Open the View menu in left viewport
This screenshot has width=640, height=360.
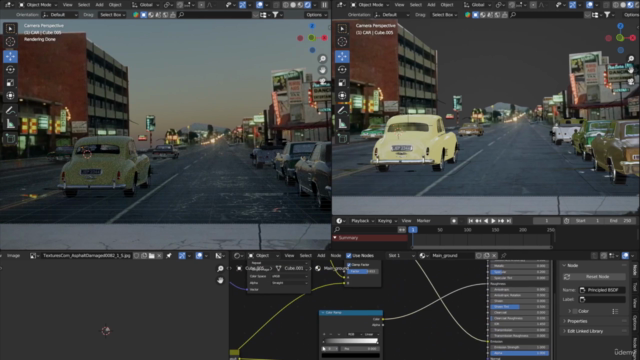(67, 5)
